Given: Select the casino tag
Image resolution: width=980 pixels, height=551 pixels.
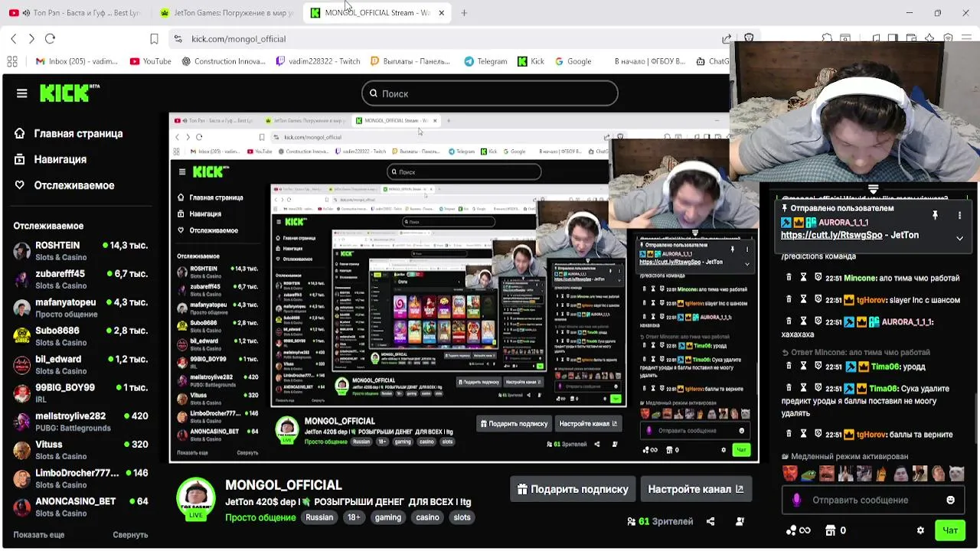Looking at the screenshot, I should pos(427,517).
